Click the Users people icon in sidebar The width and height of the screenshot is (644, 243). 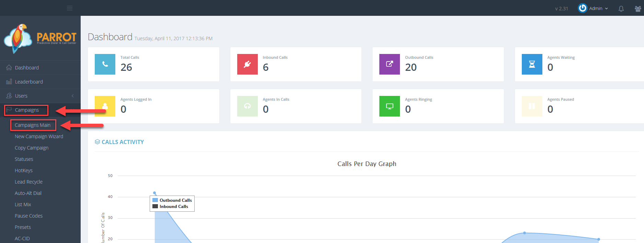click(9, 96)
